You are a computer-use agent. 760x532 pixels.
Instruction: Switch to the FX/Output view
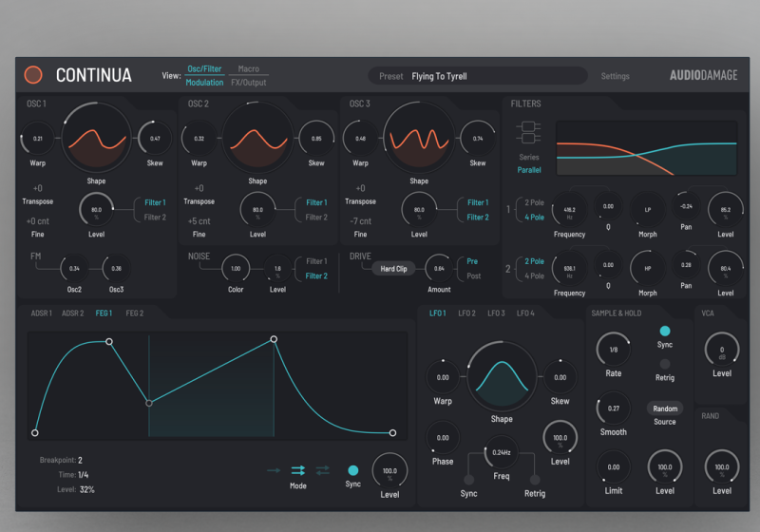(x=249, y=83)
